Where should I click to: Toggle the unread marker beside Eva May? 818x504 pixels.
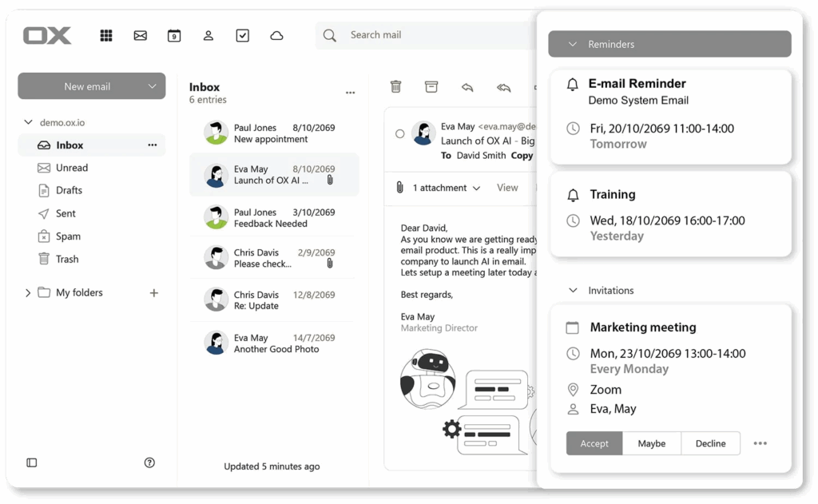click(400, 133)
